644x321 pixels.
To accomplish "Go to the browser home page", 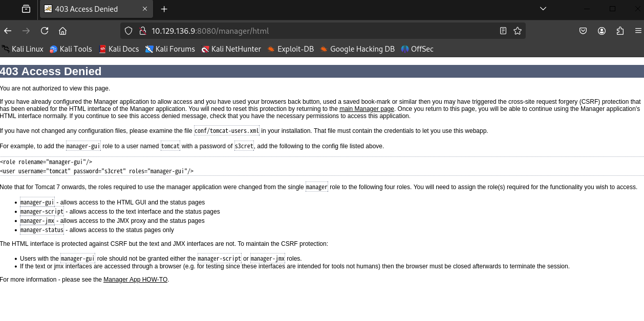I will click(x=62, y=31).
